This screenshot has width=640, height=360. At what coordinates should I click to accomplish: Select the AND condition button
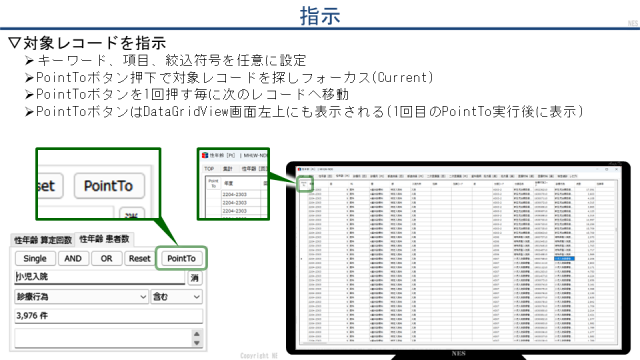point(73,258)
